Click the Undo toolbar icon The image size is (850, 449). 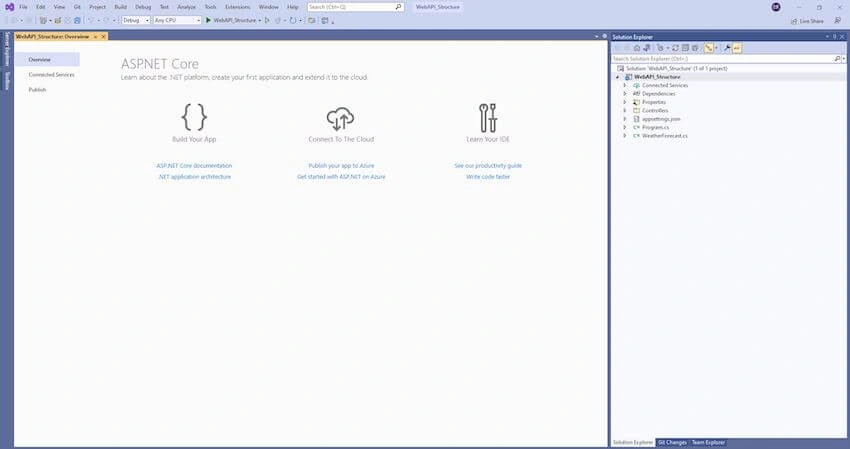tap(91, 20)
